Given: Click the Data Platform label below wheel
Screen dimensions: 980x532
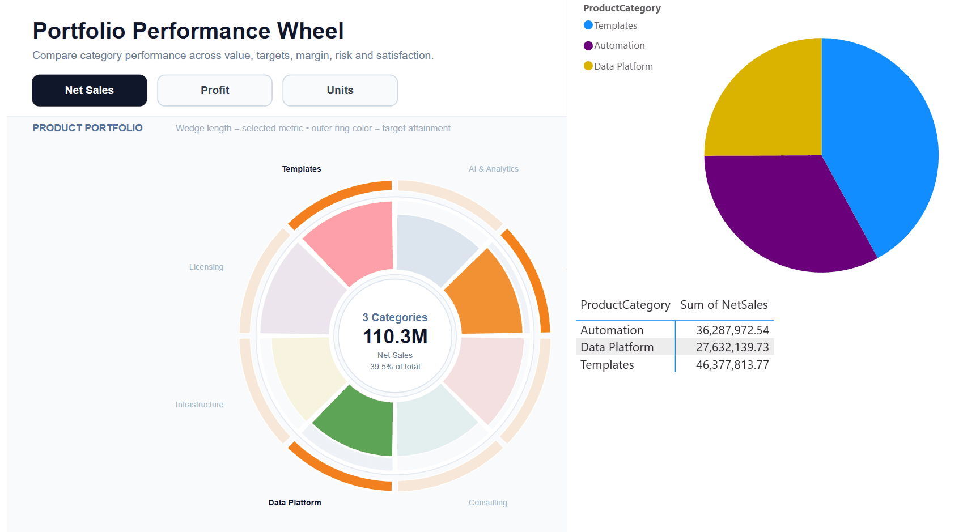Looking at the screenshot, I should [295, 503].
